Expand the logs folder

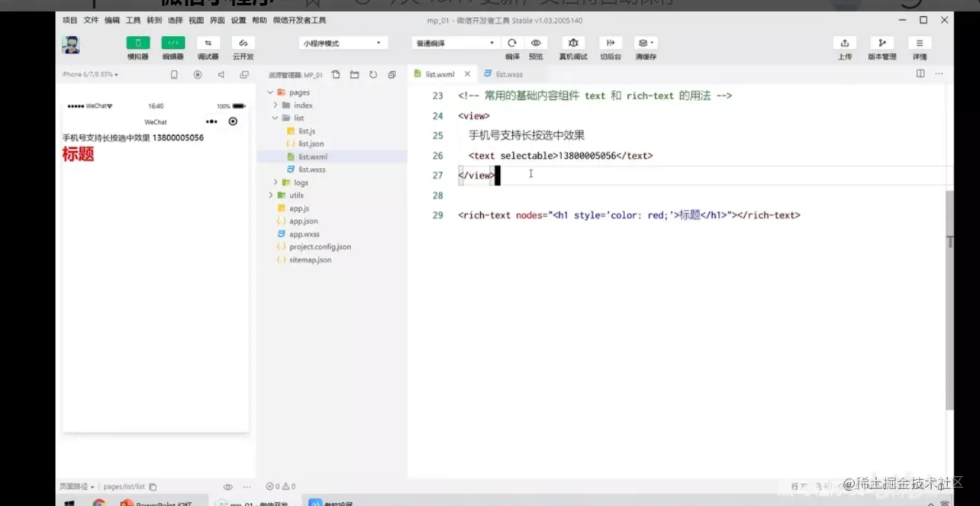276,182
